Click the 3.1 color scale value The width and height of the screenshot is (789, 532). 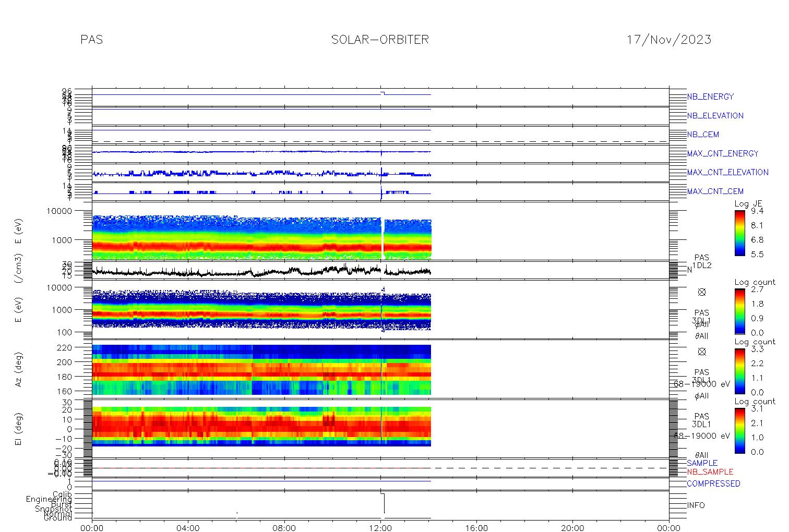coord(757,408)
